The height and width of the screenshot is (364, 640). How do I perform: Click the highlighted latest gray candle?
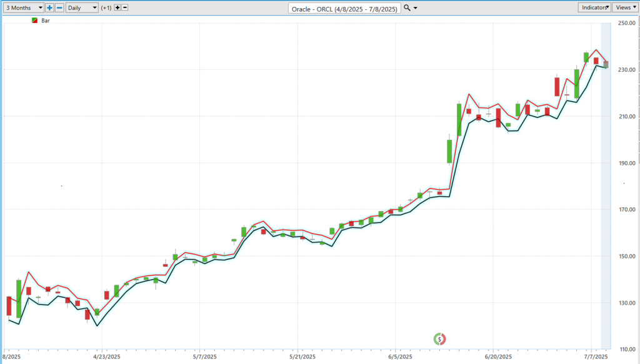pyautogui.click(x=606, y=64)
